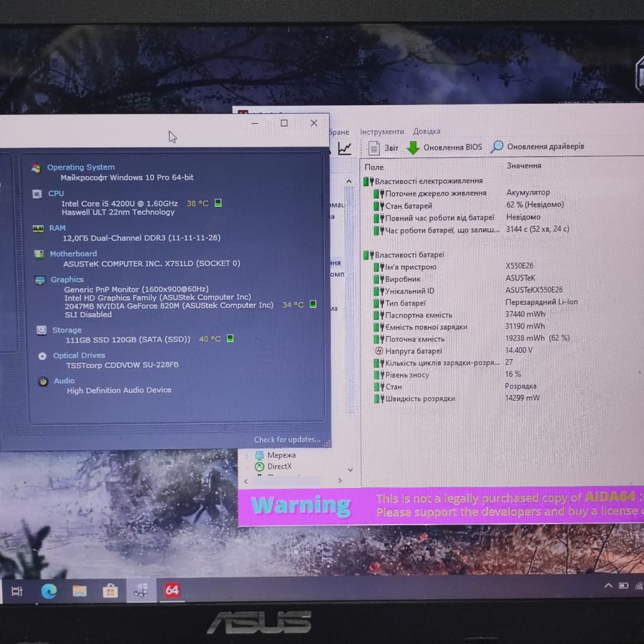The width and height of the screenshot is (644, 644).
Task: Click the Graphics monitor icon in Speccy
Action: pyautogui.click(x=40, y=280)
